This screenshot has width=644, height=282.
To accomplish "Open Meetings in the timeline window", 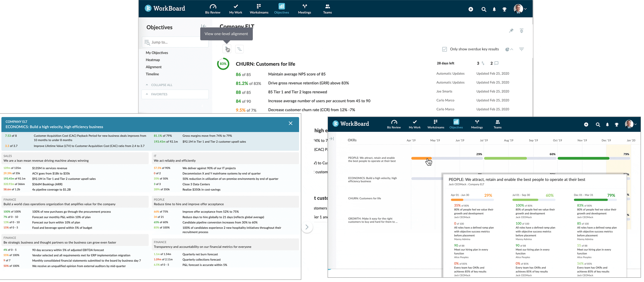I will click(477, 124).
